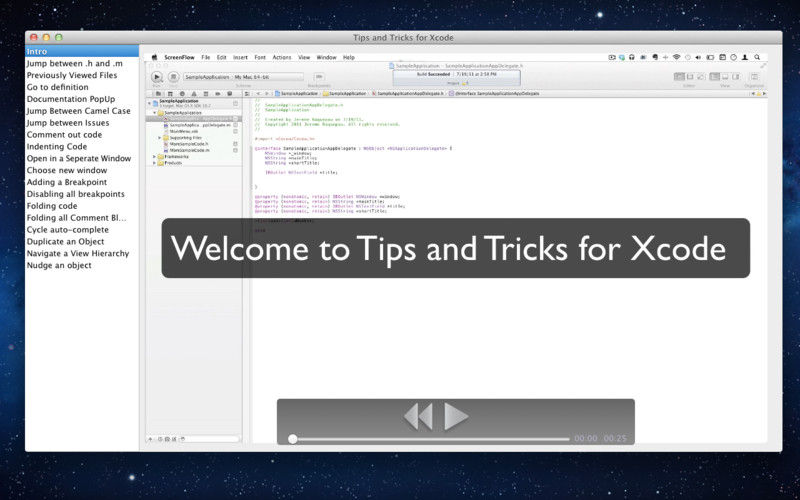Toggle the Breakpoints button in Xcode toolbar

pyautogui.click(x=319, y=77)
